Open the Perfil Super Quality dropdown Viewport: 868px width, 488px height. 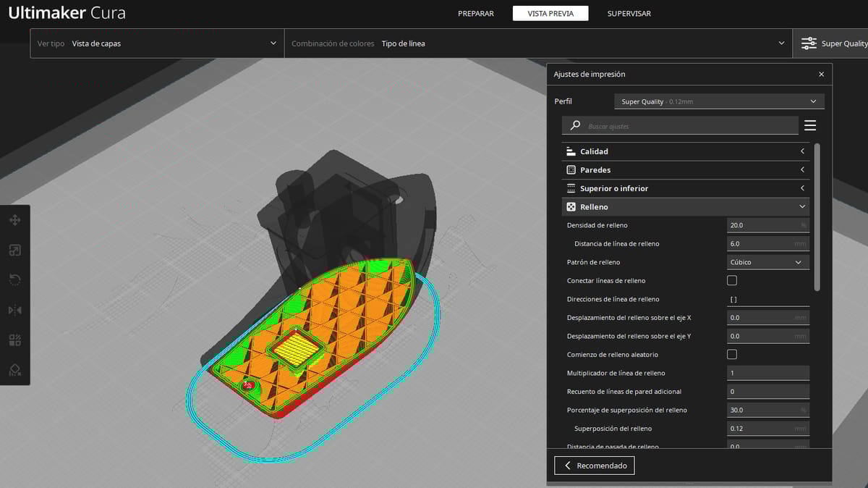click(719, 101)
